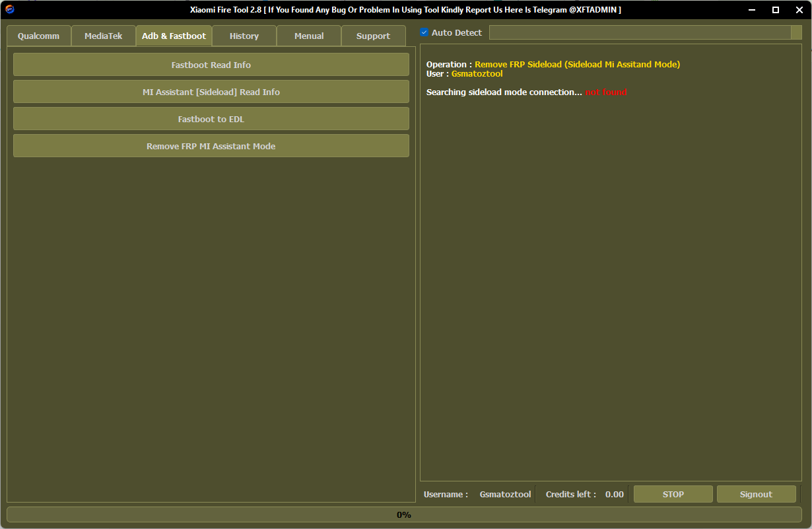
Task: Go to the History tab
Action: tap(244, 36)
